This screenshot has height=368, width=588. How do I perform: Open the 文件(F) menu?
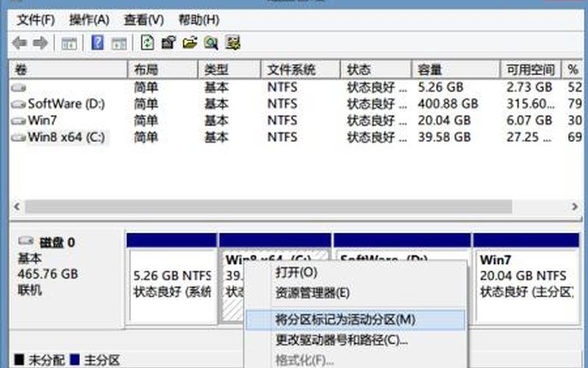(36, 20)
